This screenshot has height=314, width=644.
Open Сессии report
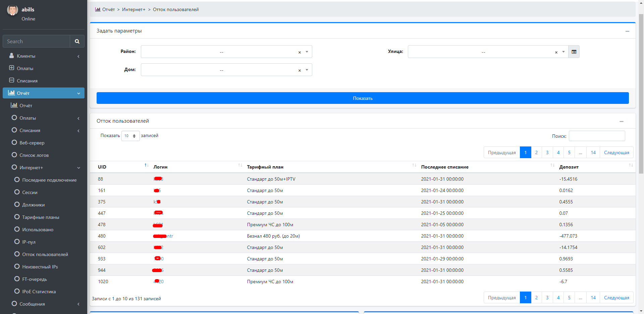tap(44, 192)
